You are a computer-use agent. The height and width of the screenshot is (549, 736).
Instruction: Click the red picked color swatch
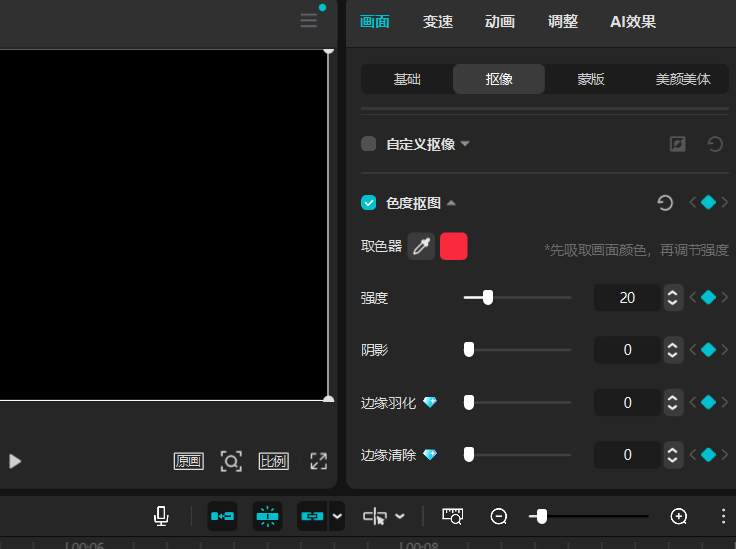click(x=453, y=246)
